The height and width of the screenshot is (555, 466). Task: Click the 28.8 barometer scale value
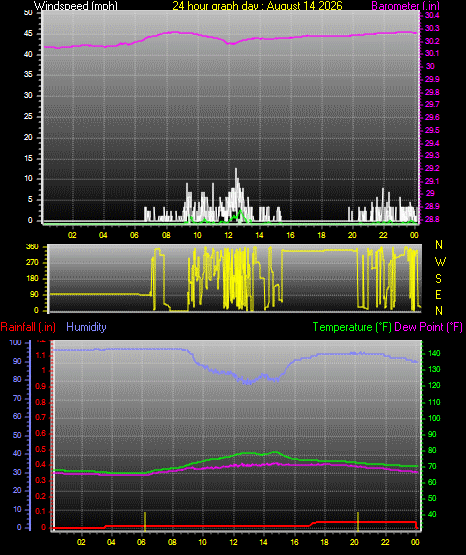point(432,219)
